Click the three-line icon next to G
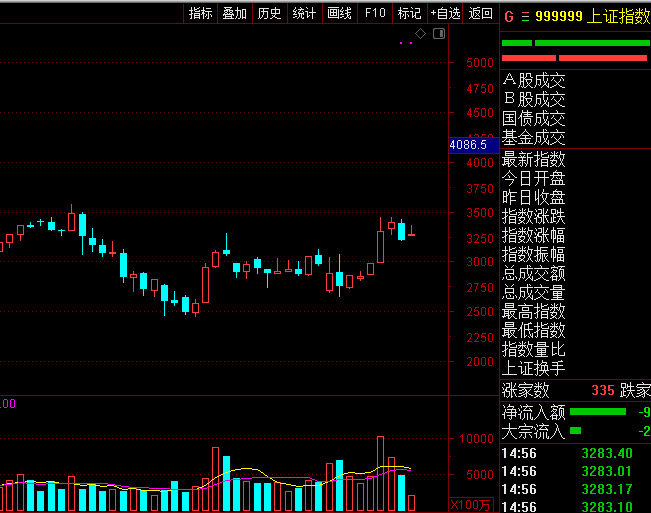651x513 pixels. tap(524, 16)
